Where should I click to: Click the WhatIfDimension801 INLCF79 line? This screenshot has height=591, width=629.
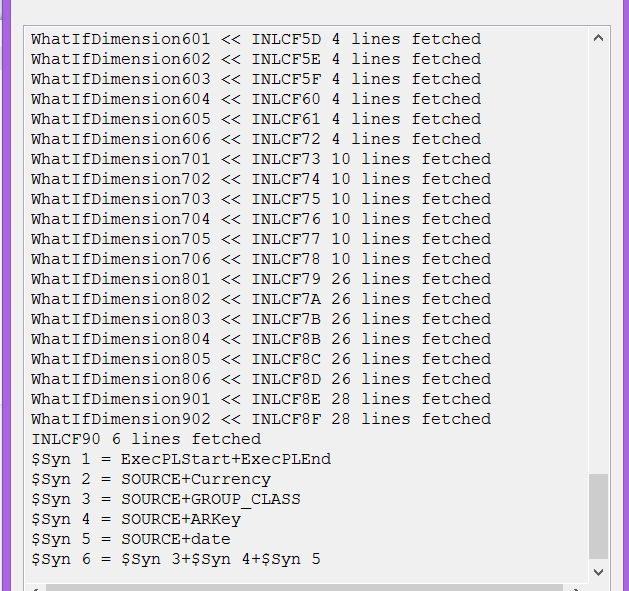pos(260,279)
